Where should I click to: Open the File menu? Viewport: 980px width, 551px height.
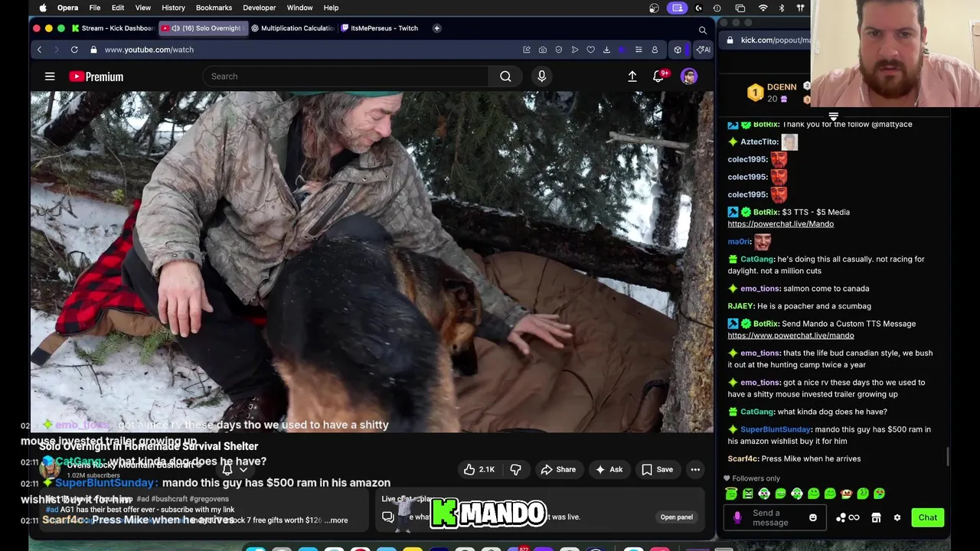pos(95,8)
